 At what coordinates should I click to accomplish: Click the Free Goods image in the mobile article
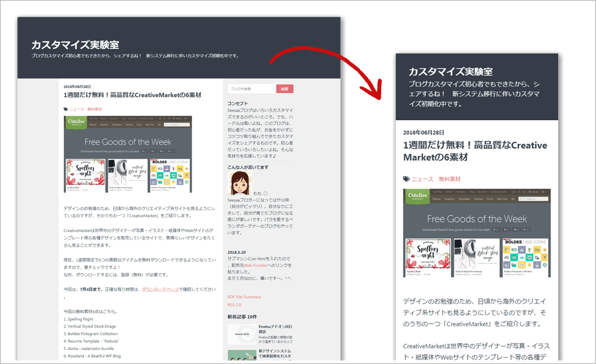tap(477, 233)
